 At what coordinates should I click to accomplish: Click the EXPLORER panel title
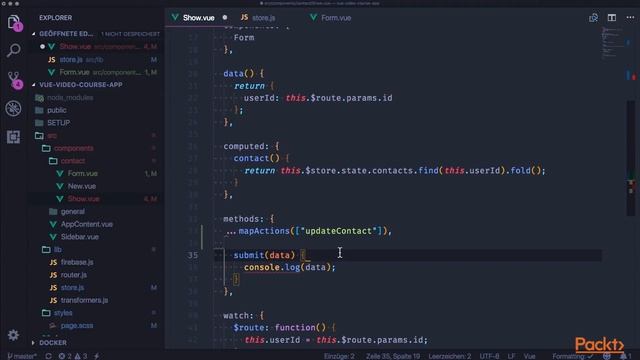pyautogui.click(x=56, y=18)
